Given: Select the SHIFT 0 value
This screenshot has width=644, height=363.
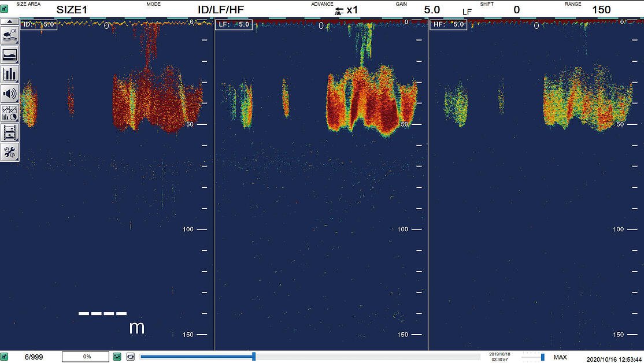Looking at the screenshot, I should 517,10.
